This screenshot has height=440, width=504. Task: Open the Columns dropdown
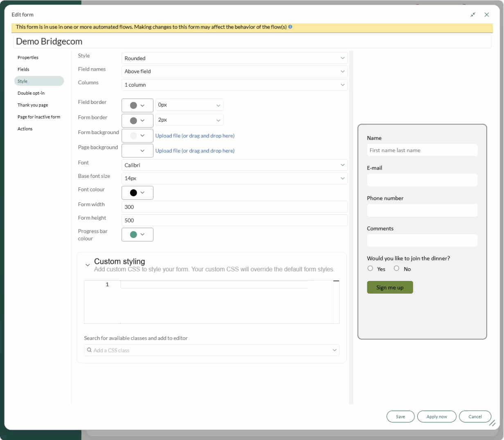click(234, 85)
